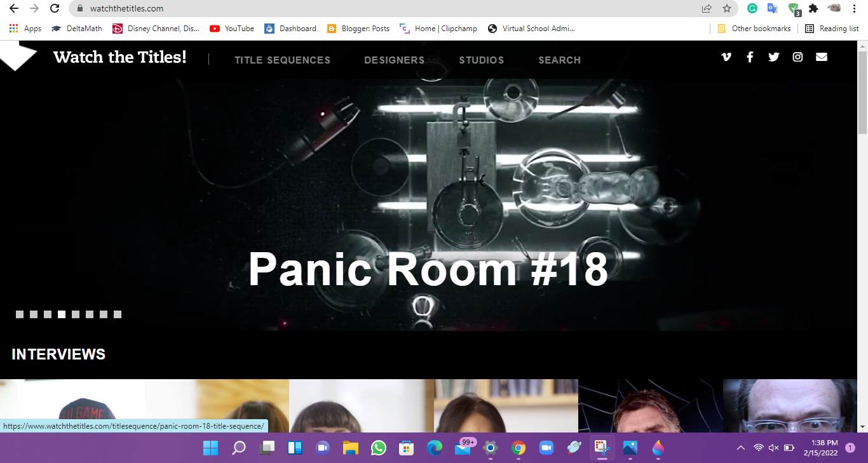Open the green shield ad-blocker extension

coord(794,9)
